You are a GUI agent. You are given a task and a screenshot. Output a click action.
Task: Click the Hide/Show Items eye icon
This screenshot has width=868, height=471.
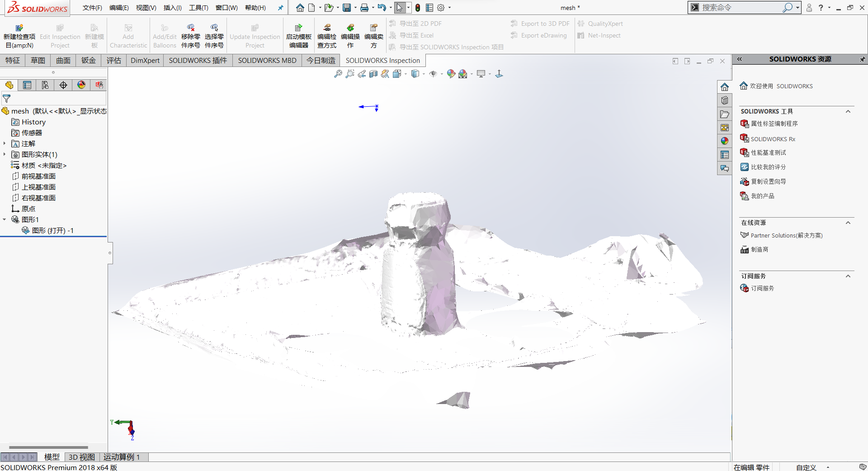click(x=434, y=74)
